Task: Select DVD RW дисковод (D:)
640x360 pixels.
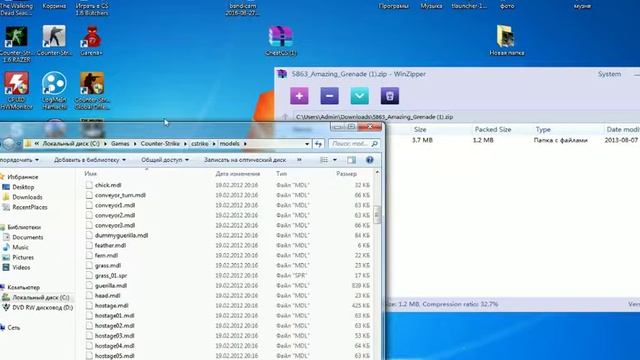Action: [42, 308]
